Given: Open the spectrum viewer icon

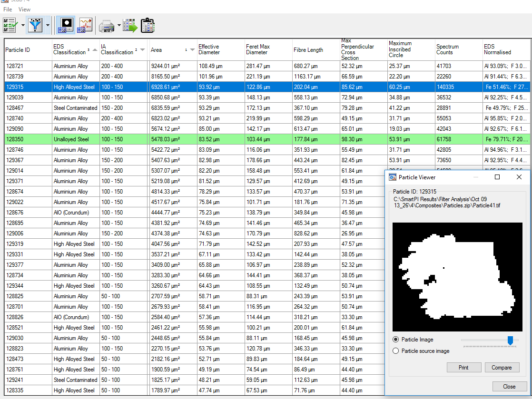Looking at the screenshot, I should click(x=85, y=25).
